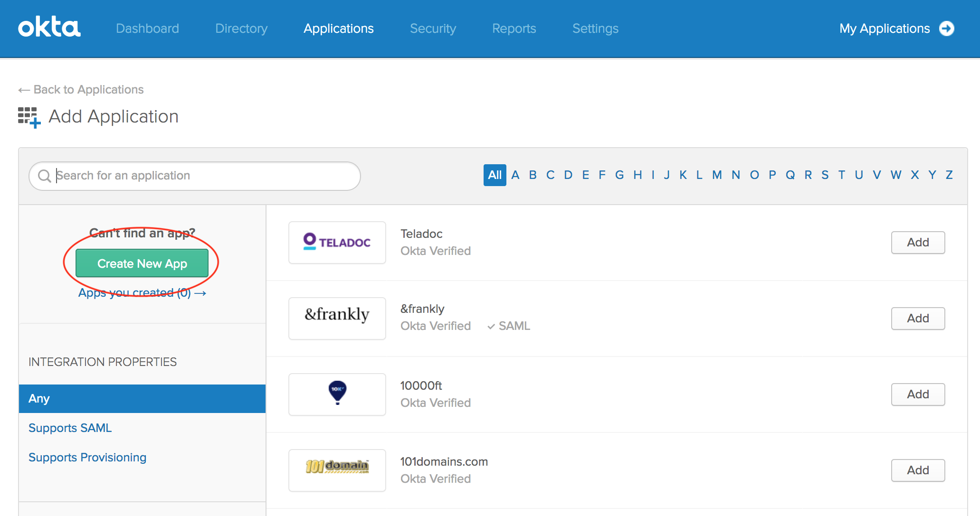This screenshot has height=516, width=980.
Task: Filter apps by letter T
Action: coord(842,175)
